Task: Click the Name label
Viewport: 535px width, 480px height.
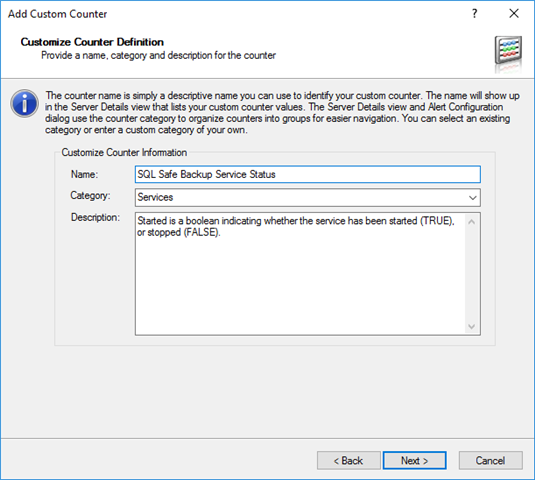Action: tap(84, 174)
